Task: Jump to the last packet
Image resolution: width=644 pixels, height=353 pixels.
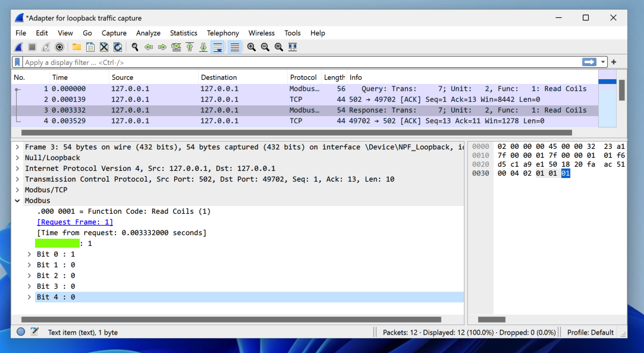Action: [203, 47]
